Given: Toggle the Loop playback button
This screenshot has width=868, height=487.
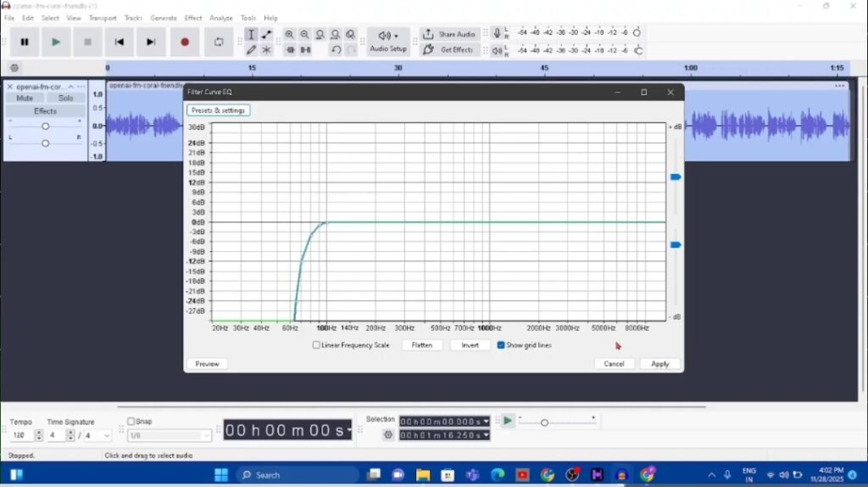Looking at the screenshot, I should (x=219, y=42).
